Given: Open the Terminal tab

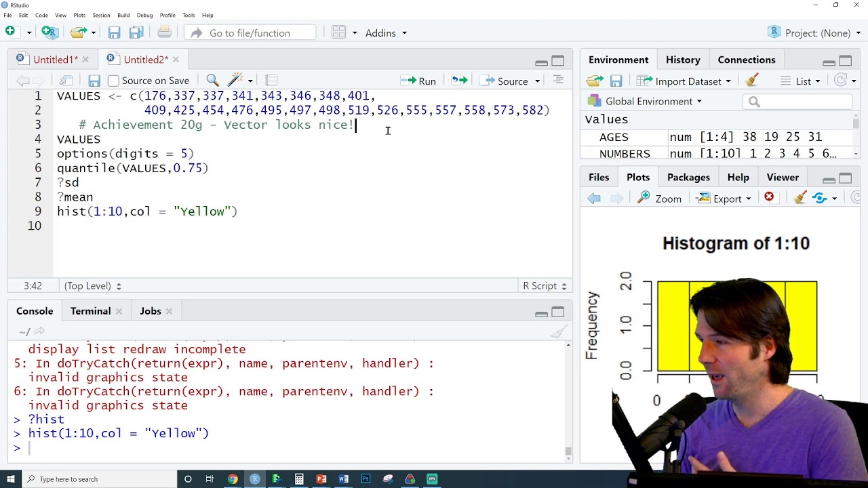Looking at the screenshot, I should (90, 311).
